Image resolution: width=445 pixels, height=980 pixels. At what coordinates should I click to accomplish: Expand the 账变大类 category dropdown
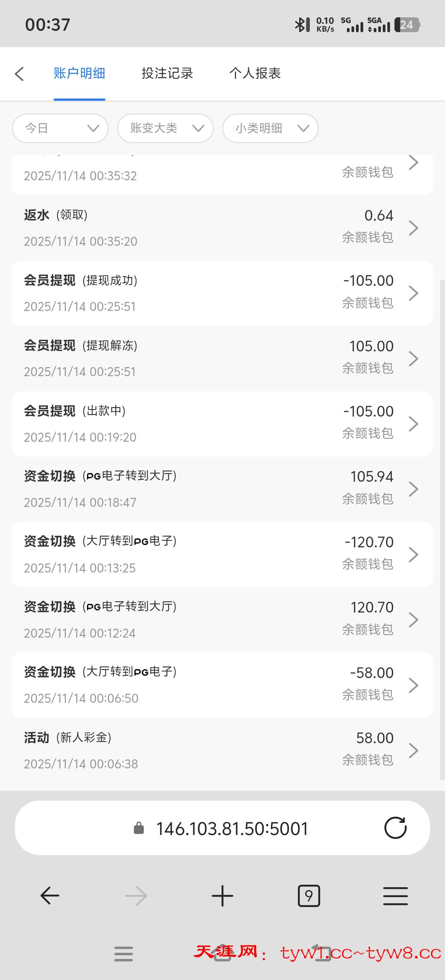[165, 128]
